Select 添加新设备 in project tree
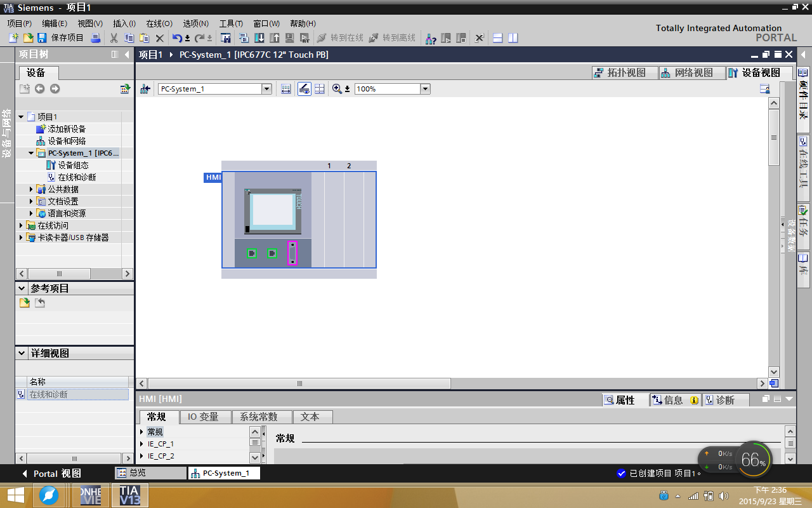Image resolution: width=812 pixels, height=508 pixels. 67,129
